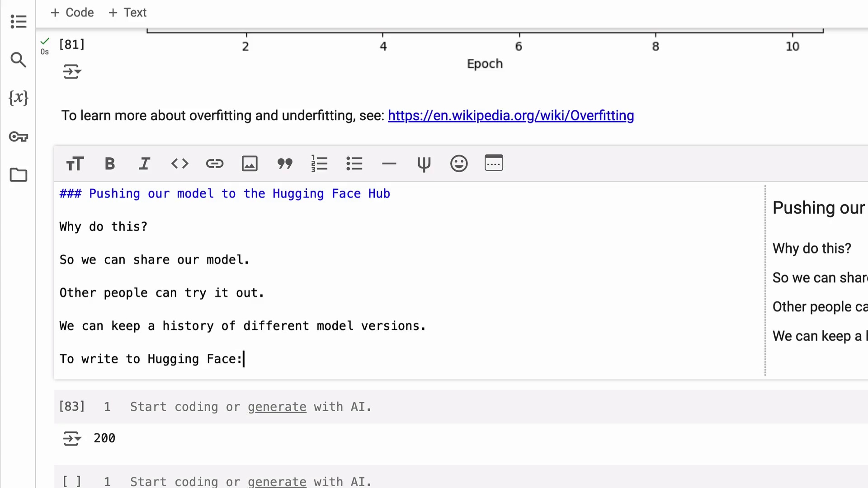868x488 pixels.
Task: Click the generate with AI link in cell 83
Action: coord(277,407)
